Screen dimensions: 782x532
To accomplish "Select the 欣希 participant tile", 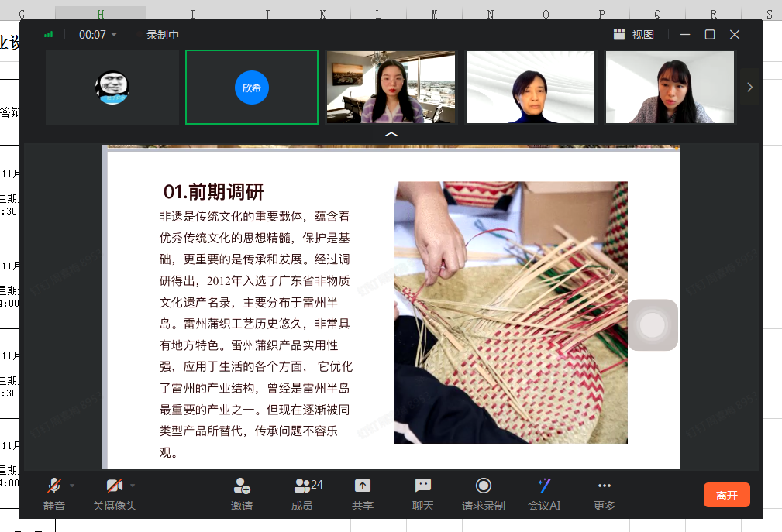I will (x=252, y=88).
